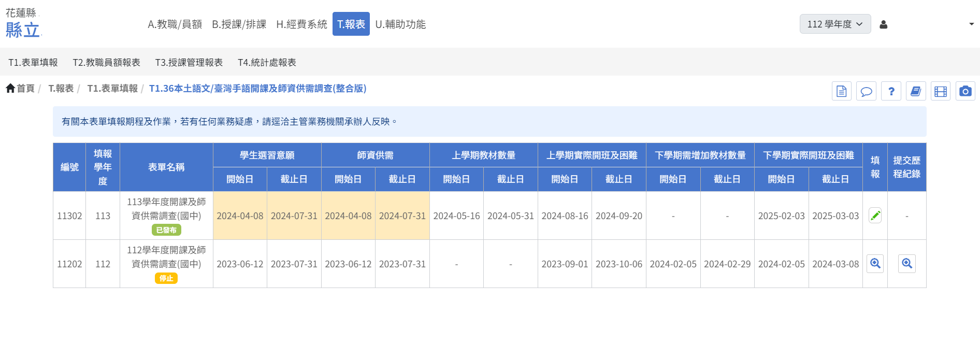The width and height of the screenshot is (980, 344).
Task: Open the B.授課/排課 menu
Action: click(x=239, y=24)
